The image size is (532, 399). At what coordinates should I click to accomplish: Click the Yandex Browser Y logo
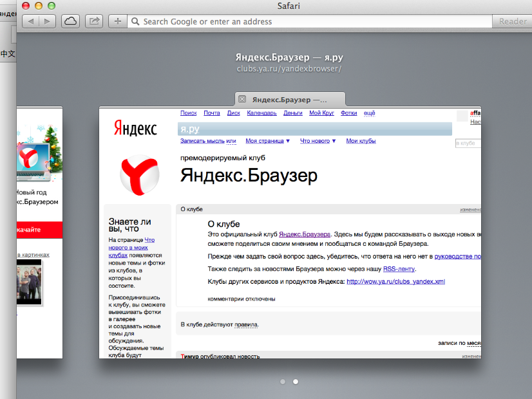pyautogui.click(x=140, y=174)
